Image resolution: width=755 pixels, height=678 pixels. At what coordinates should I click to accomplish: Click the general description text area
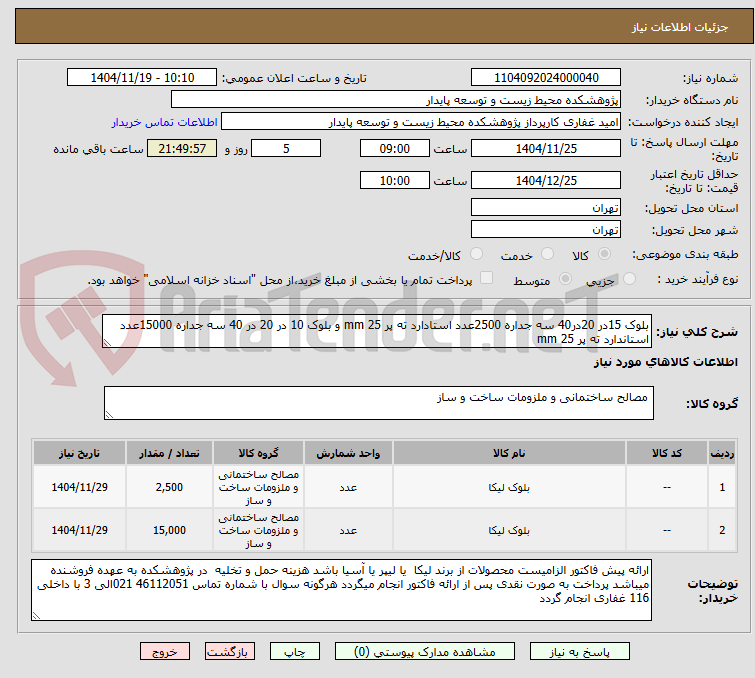[x=377, y=331]
